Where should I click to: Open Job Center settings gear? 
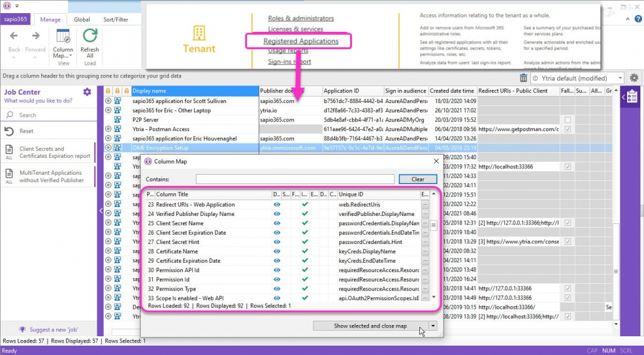click(87, 92)
